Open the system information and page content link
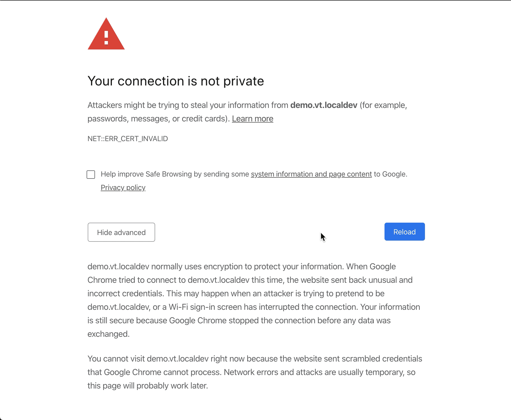 pos(311,174)
